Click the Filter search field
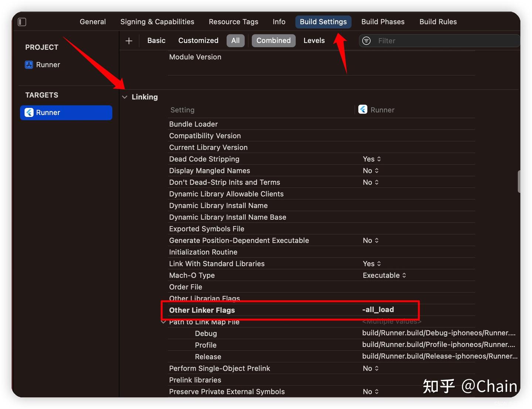Screen dimensions: 532x409 point(440,41)
